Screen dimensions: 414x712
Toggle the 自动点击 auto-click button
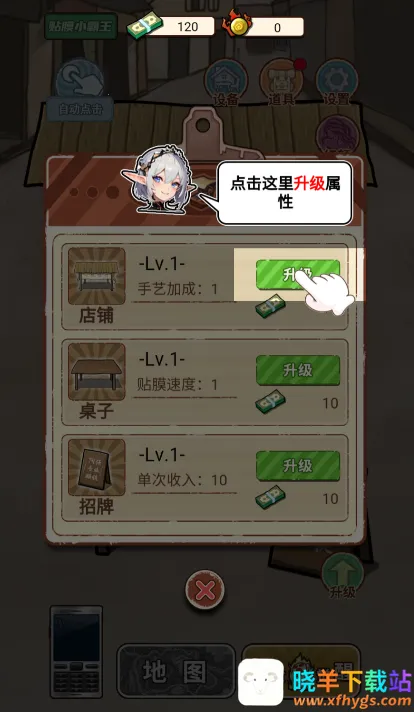(79, 90)
